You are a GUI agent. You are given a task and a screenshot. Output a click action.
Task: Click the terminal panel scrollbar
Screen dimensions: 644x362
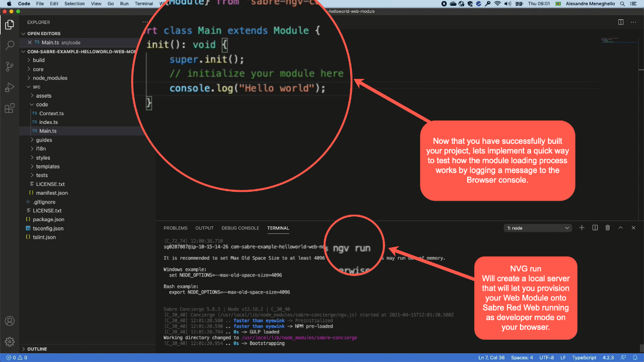click(x=641, y=348)
